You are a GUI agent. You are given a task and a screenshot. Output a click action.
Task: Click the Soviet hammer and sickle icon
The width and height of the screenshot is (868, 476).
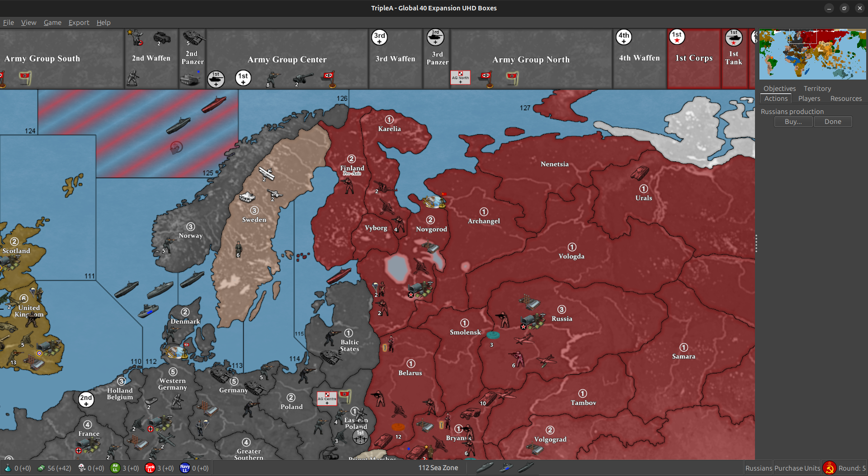click(x=829, y=468)
